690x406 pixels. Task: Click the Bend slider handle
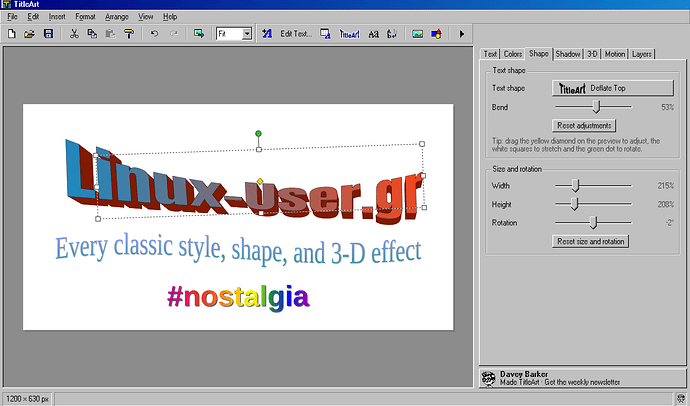point(596,106)
